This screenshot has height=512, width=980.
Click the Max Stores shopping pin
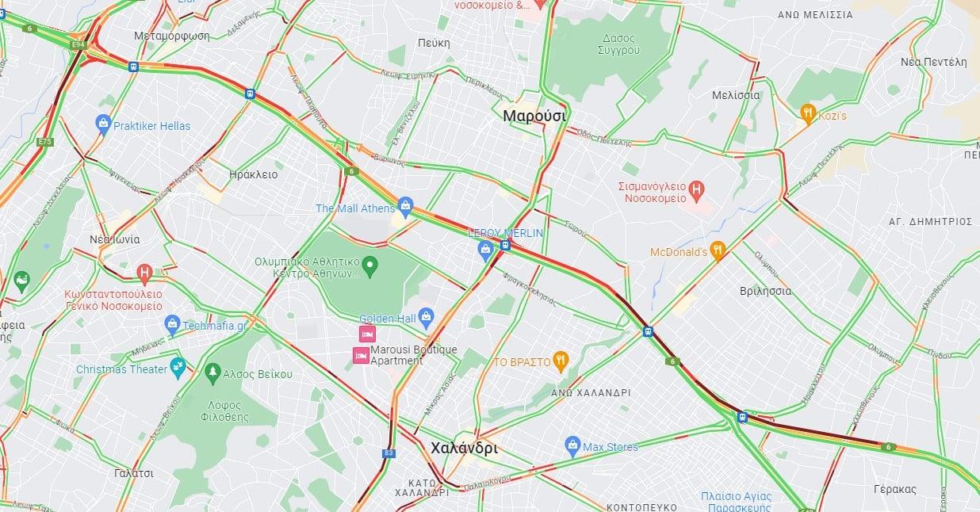(x=572, y=445)
